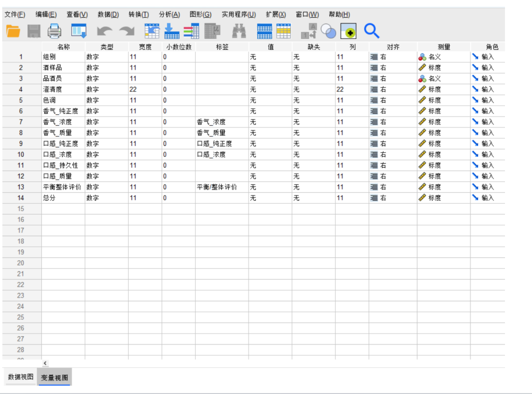
Task: Click the 数字 type cell for 酒样品
Action: (x=107, y=68)
